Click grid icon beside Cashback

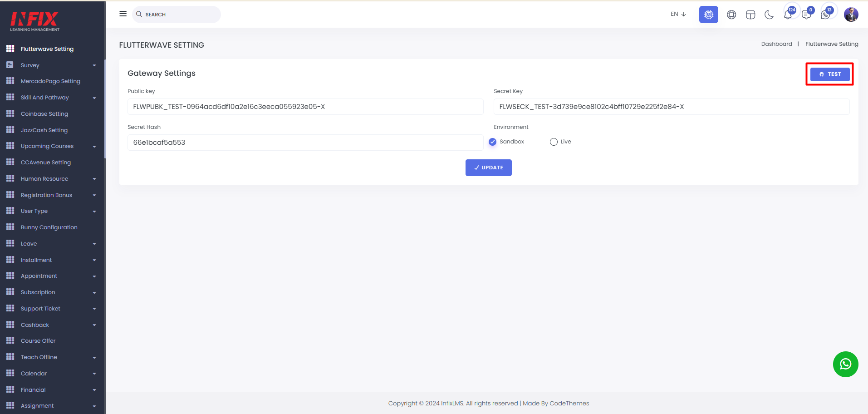10,325
